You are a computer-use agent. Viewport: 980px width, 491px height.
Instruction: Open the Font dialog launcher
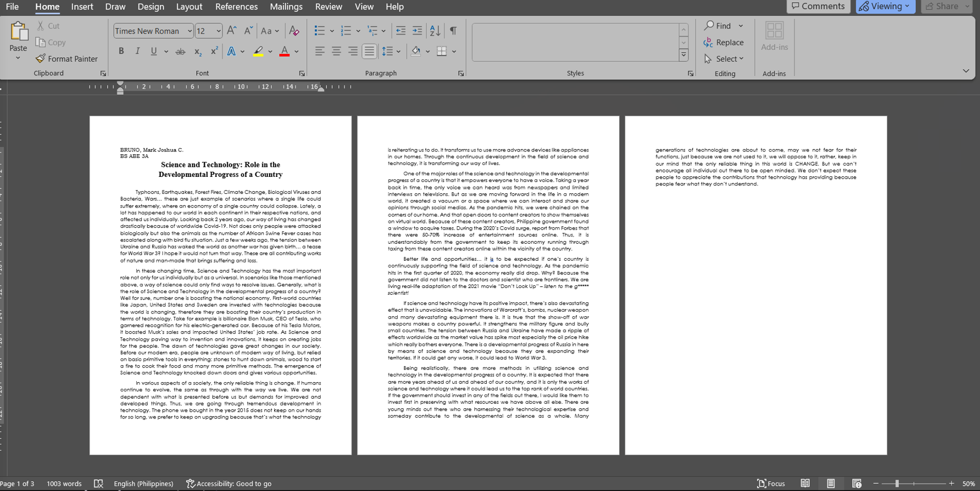pos(302,74)
